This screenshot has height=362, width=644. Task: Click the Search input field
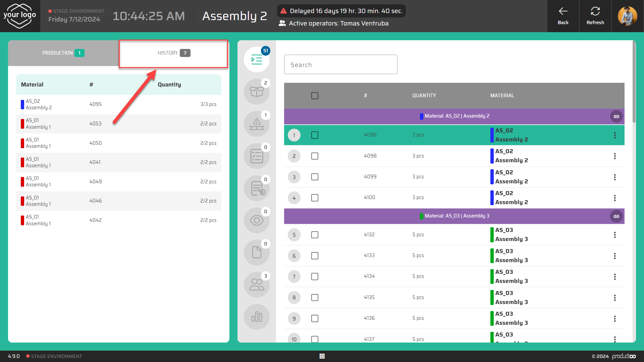coord(340,65)
